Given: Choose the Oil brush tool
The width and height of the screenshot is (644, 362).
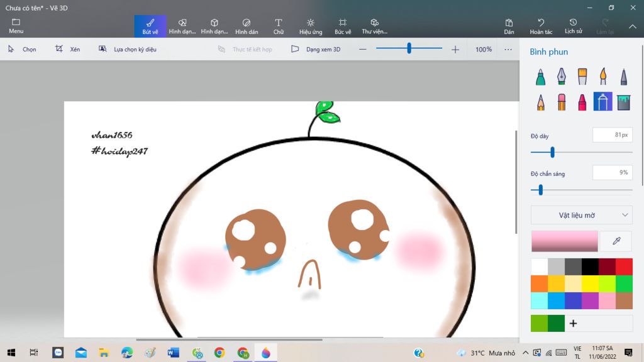Looking at the screenshot, I should (x=582, y=77).
